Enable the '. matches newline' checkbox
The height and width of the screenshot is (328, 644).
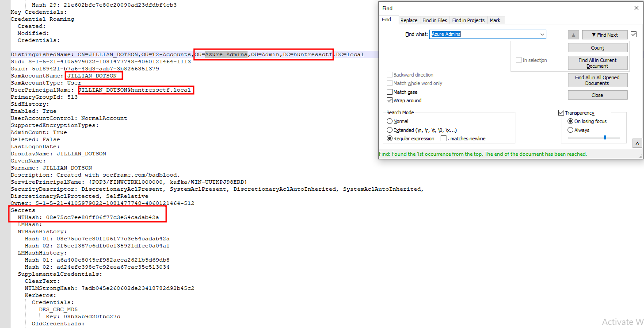443,139
